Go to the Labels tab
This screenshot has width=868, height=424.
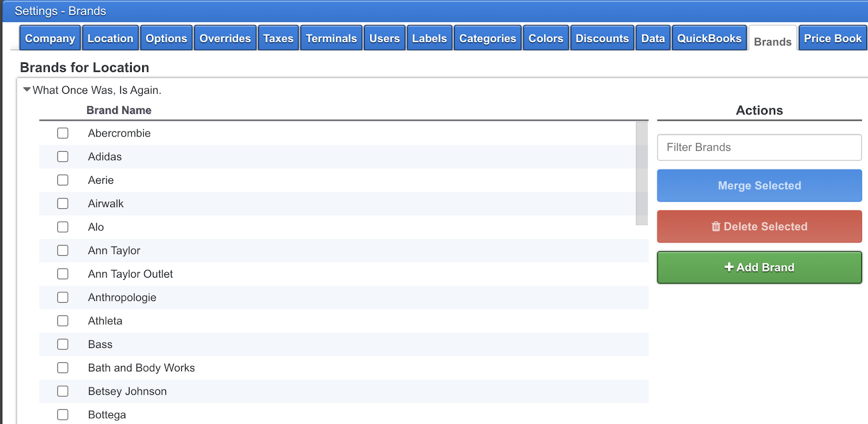pos(430,38)
